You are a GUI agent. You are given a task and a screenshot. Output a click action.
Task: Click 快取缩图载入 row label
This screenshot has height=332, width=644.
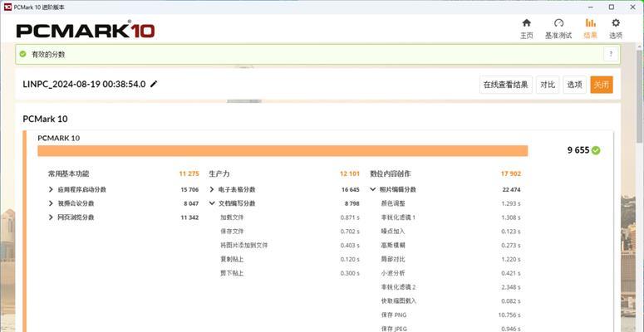click(399, 301)
